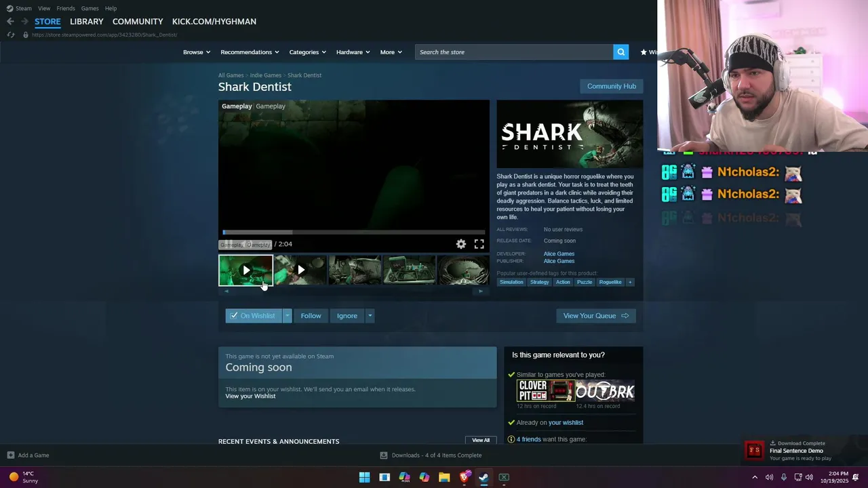Open Brave browser taskbar icon
The height and width of the screenshot is (488, 868).
click(464, 477)
